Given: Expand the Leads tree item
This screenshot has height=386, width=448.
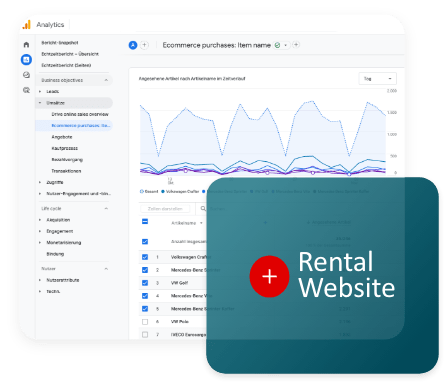Looking at the screenshot, I should click(40, 91).
